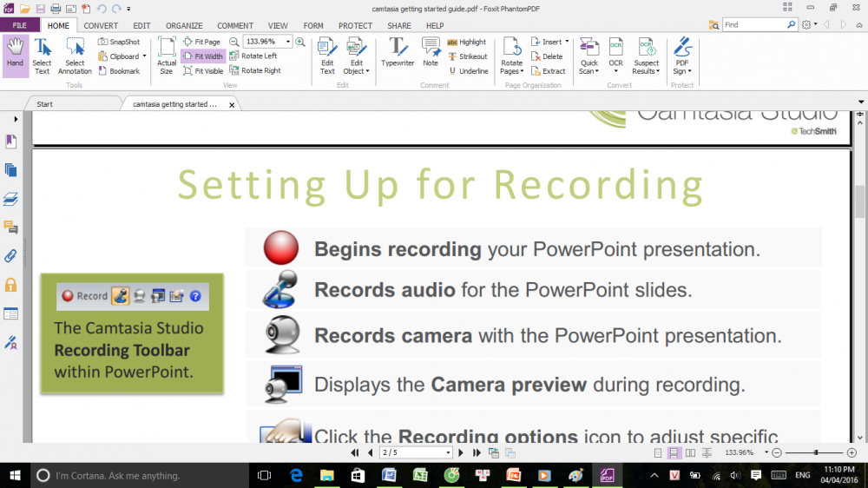Add a Bookmark from the ribbon
This screenshot has width=868, height=488.
coord(119,71)
